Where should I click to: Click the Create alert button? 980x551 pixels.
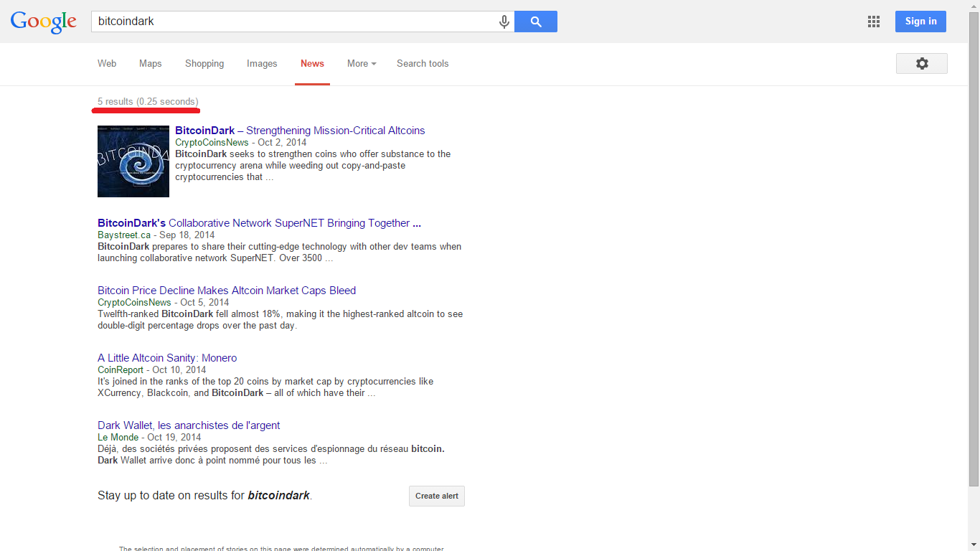(437, 496)
